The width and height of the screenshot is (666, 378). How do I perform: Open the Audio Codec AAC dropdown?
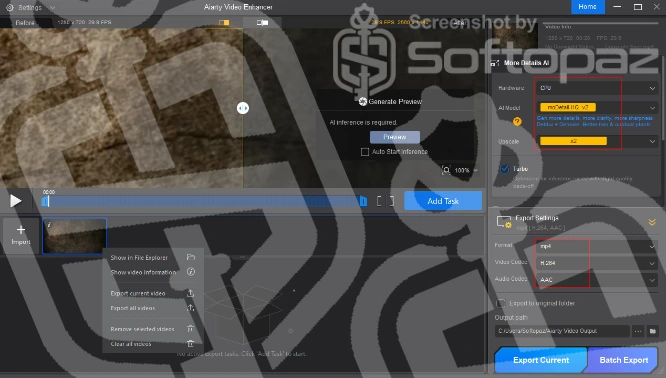[597, 280]
